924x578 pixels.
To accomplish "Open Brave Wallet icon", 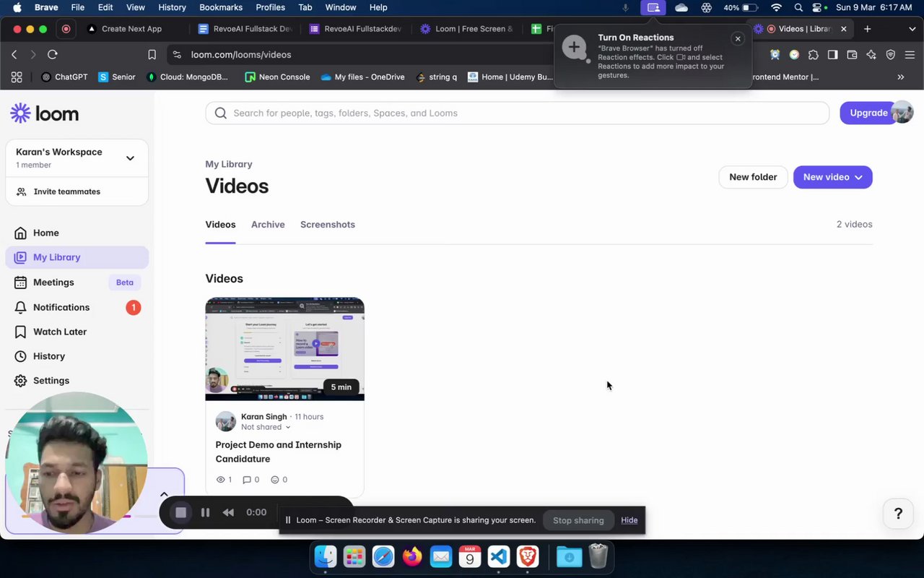I will click(852, 54).
